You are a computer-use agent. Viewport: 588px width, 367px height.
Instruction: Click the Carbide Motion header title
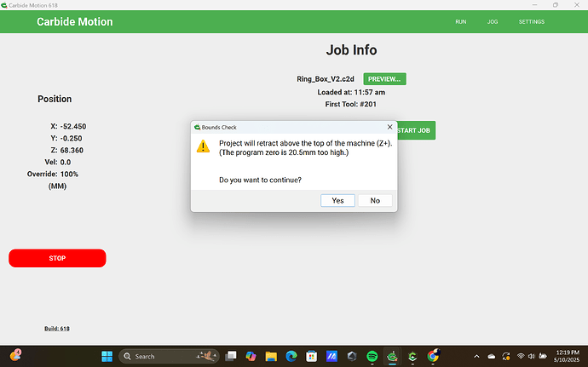point(75,22)
